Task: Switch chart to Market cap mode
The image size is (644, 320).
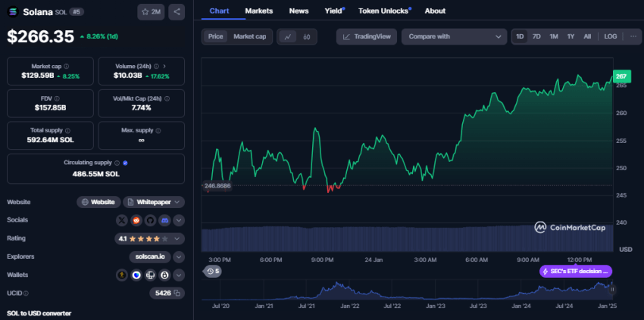Action: [249, 36]
